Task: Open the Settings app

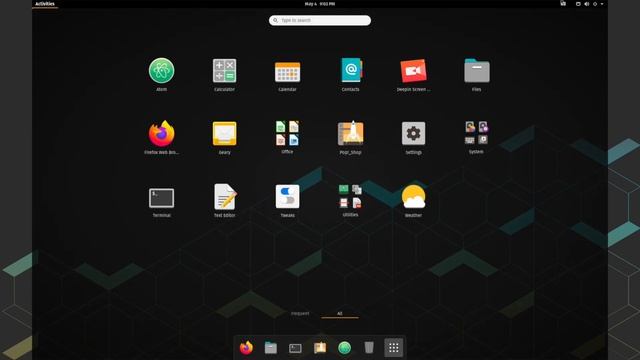Action: pyautogui.click(x=413, y=133)
